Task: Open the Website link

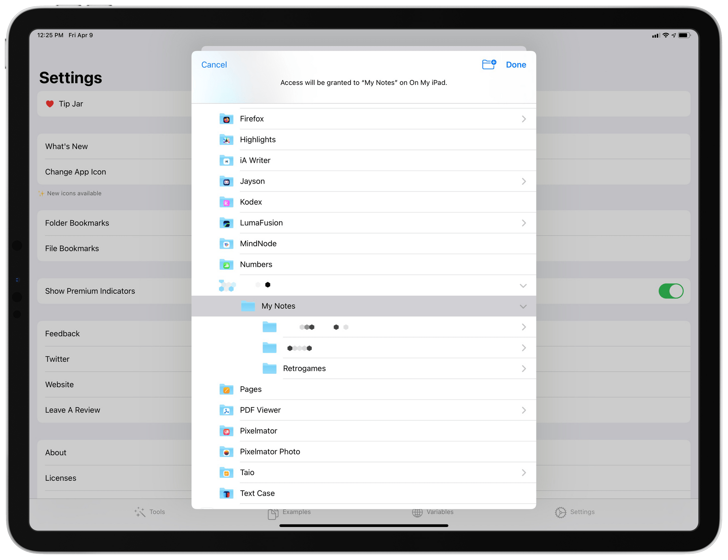Action: tap(114, 385)
